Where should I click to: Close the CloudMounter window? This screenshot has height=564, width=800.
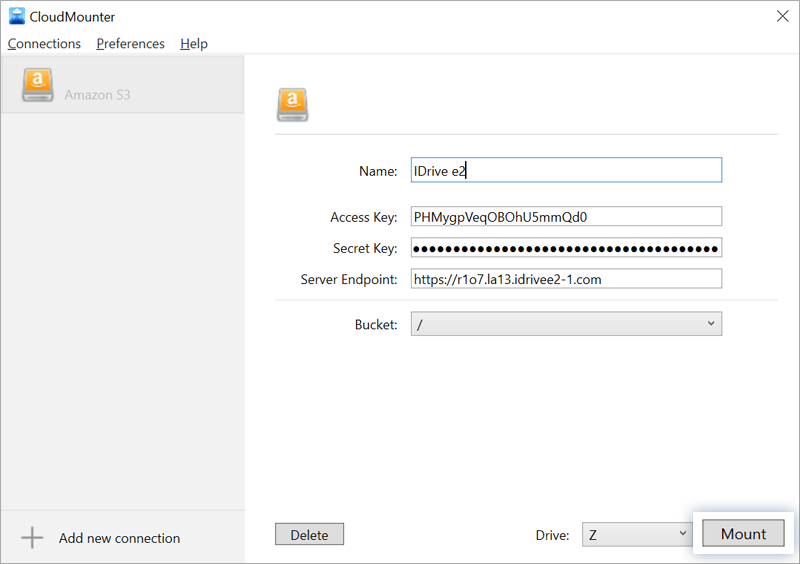pos(783,16)
